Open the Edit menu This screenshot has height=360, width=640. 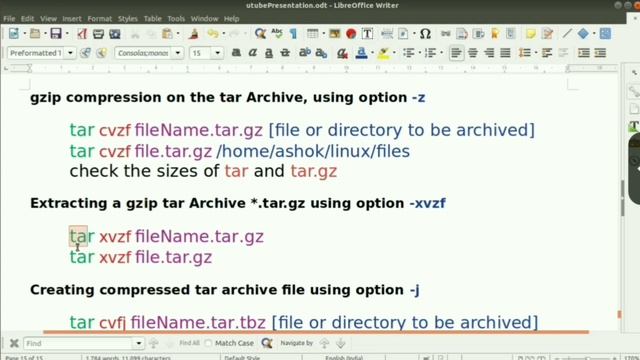coord(27,19)
